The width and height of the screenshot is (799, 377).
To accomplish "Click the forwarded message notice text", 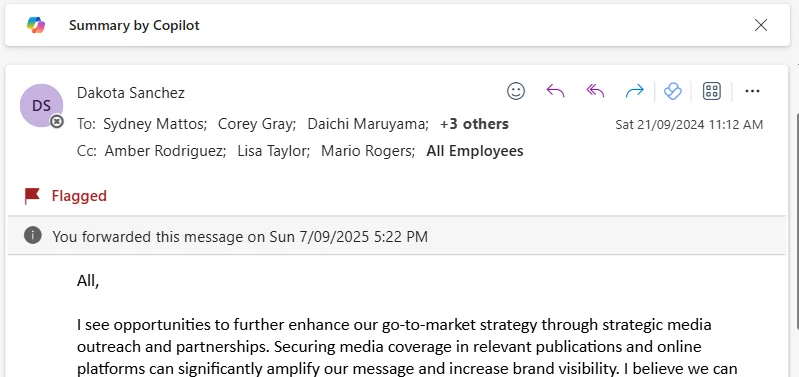I will pos(240,237).
